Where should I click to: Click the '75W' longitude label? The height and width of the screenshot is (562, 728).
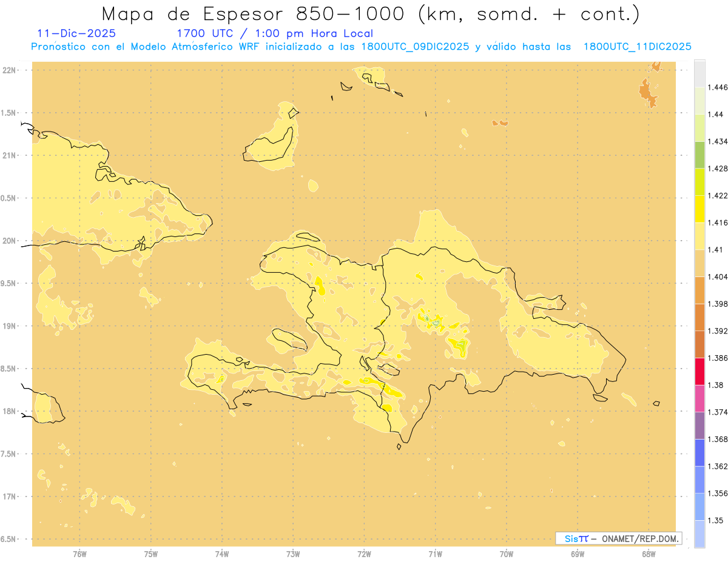click(x=151, y=554)
